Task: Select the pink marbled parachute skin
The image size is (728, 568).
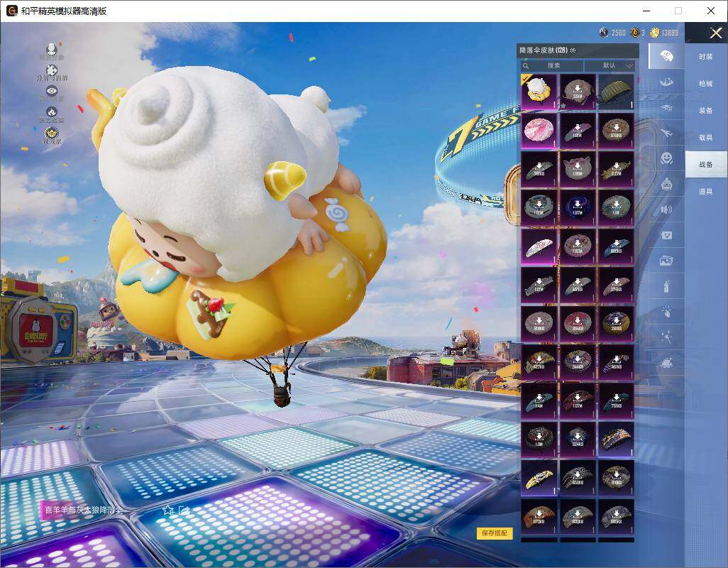Action: (539, 131)
